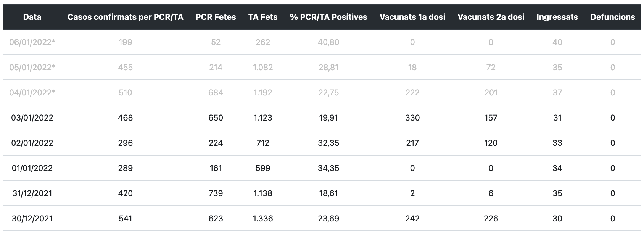Select the PCR Fetes column header

pos(216,17)
